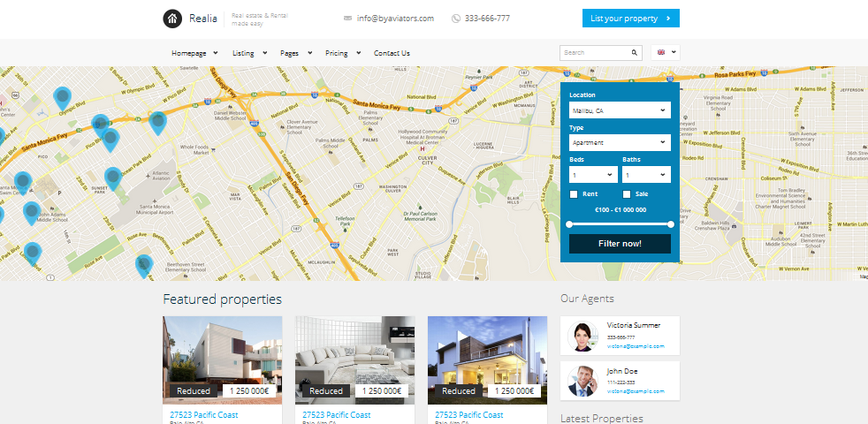Image resolution: width=868 pixels, height=424 pixels.
Task: Go to Contact Us page
Action: click(392, 53)
